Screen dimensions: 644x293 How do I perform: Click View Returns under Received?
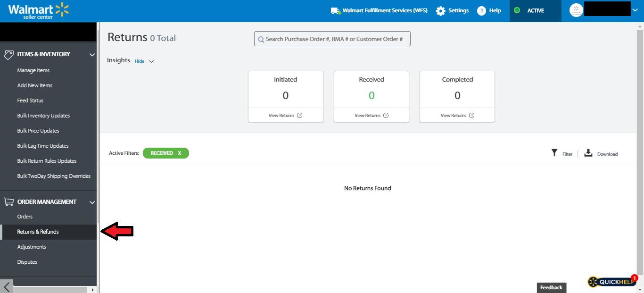(x=367, y=115)
